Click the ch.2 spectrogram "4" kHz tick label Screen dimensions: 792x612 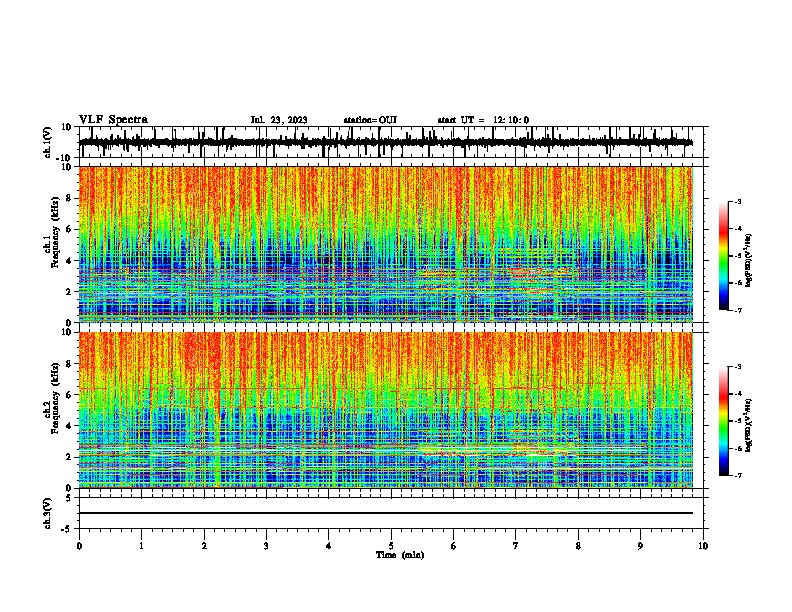[x=69, y=426]
